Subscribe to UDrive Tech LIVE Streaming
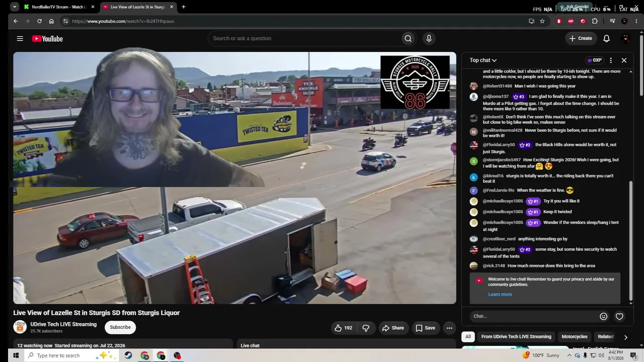 (x=120, y=327)
